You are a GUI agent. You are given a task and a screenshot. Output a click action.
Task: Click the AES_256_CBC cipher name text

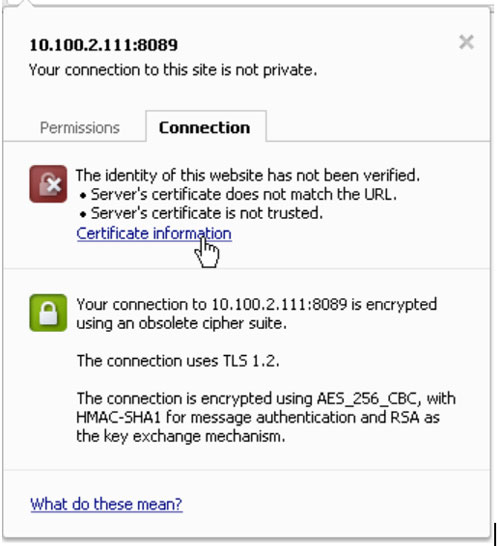tap(367, 398)
